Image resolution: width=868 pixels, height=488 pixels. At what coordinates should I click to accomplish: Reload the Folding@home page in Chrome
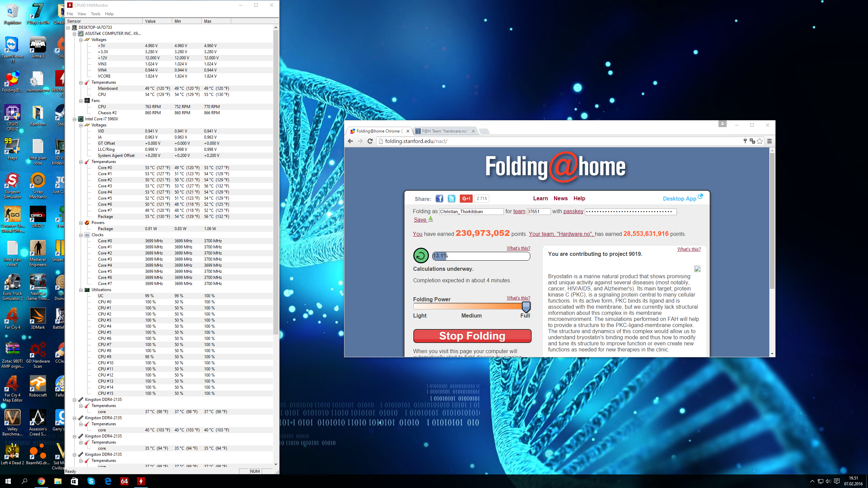click(370, 141)
